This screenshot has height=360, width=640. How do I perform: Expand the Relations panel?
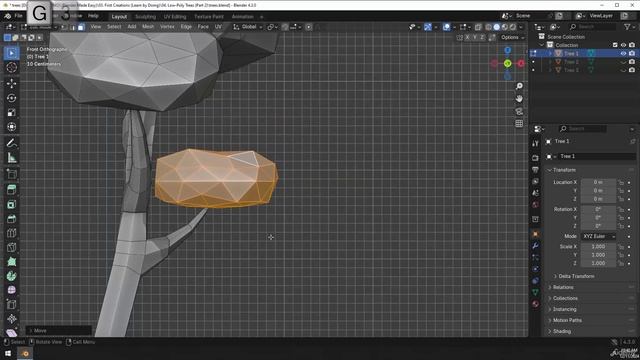pyautogui.click(x=563, y=287)
